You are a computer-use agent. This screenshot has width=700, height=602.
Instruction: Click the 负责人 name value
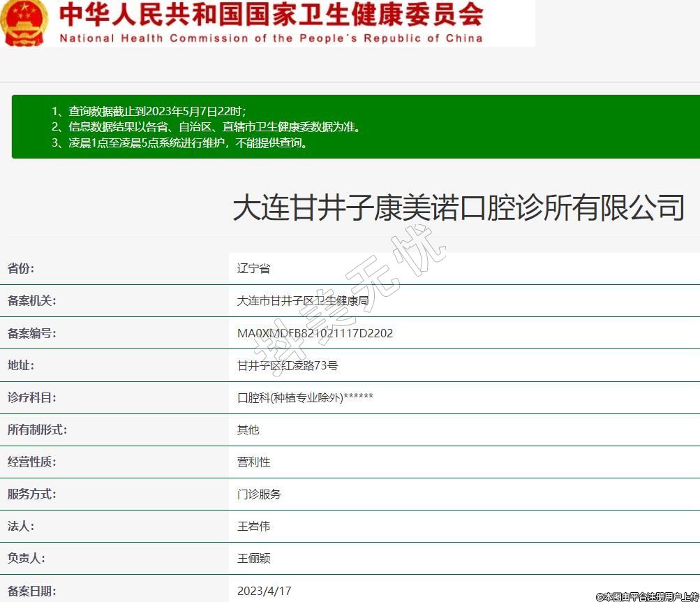pos(253,558)
